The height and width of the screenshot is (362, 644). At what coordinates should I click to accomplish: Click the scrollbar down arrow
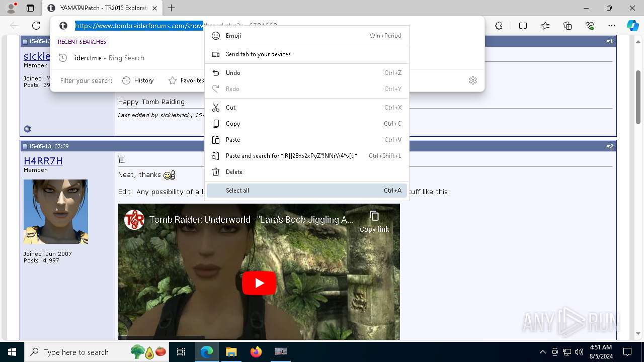638,333
